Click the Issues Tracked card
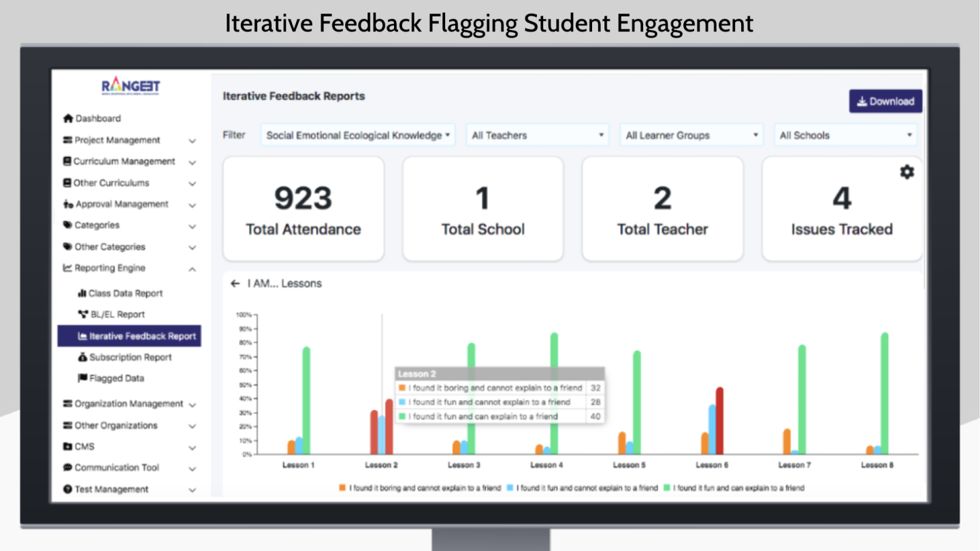Screen dimensions: 980x551 click(842, 209)
